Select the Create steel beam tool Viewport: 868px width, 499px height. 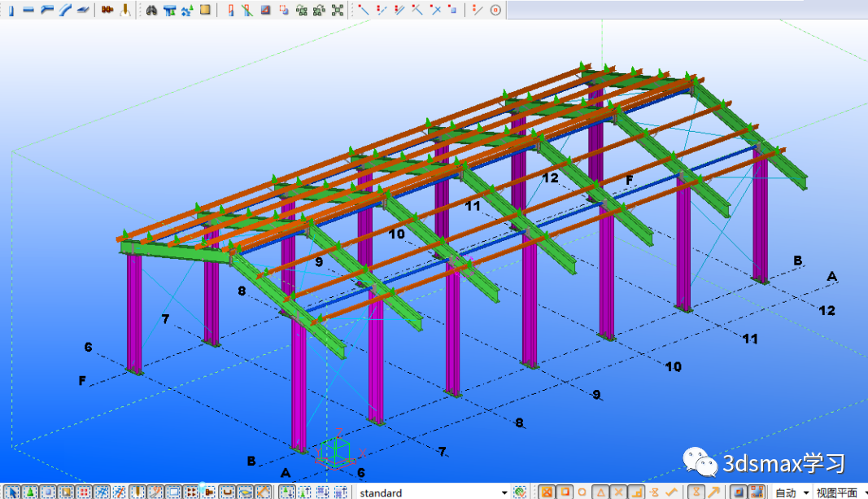(28, 10)
